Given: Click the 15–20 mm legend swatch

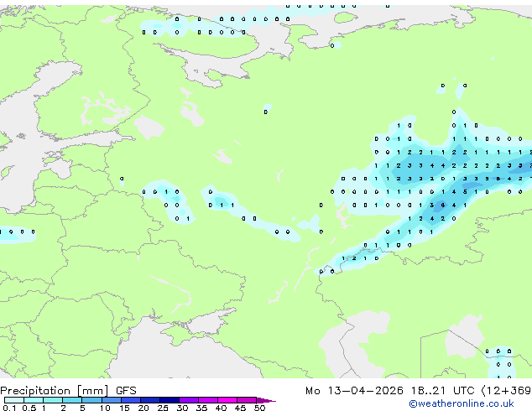Looking at the screenshot, I should (x=130, y=400).
